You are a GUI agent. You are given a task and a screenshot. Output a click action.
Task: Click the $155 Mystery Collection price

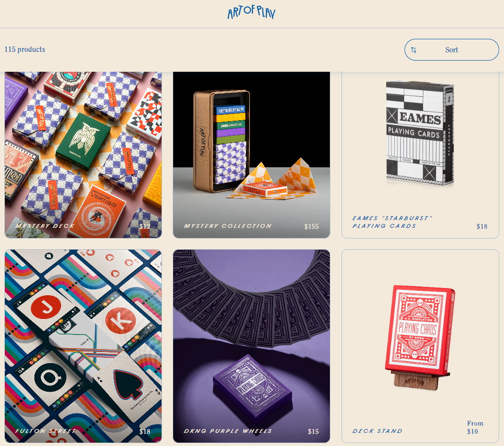[311, 226]
